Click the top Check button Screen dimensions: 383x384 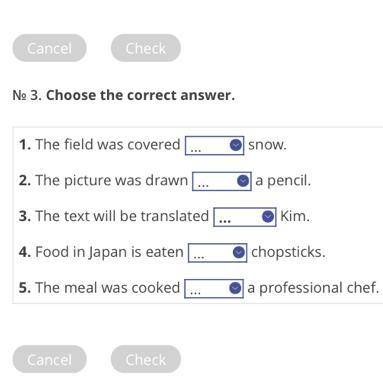(x=146, y=48)
